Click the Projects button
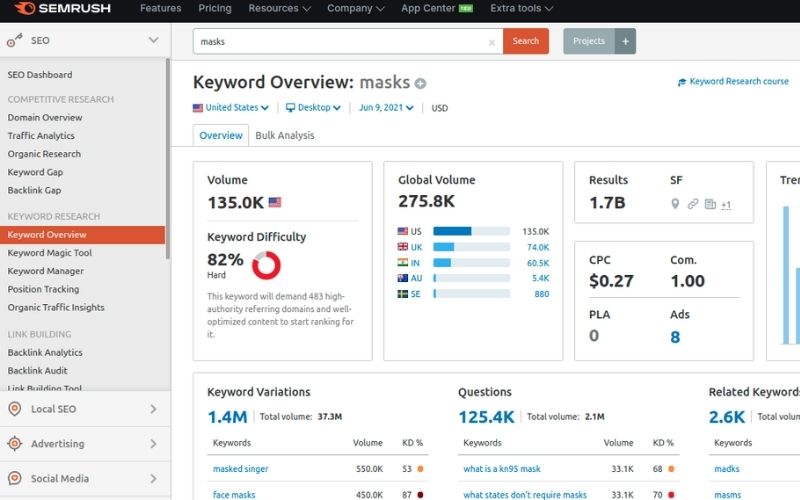 click(x=589, y=41)
